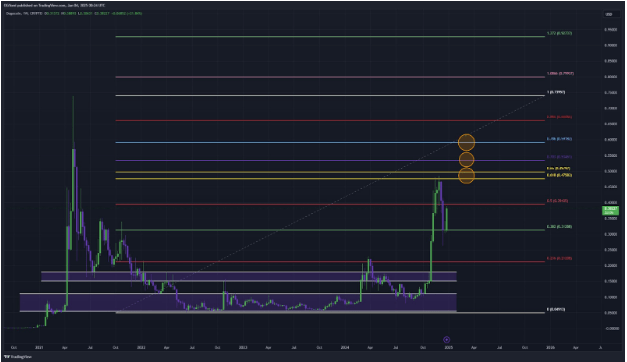Open the USD currency selector
This screenshot has height=362, width=627.
[609, 14]
